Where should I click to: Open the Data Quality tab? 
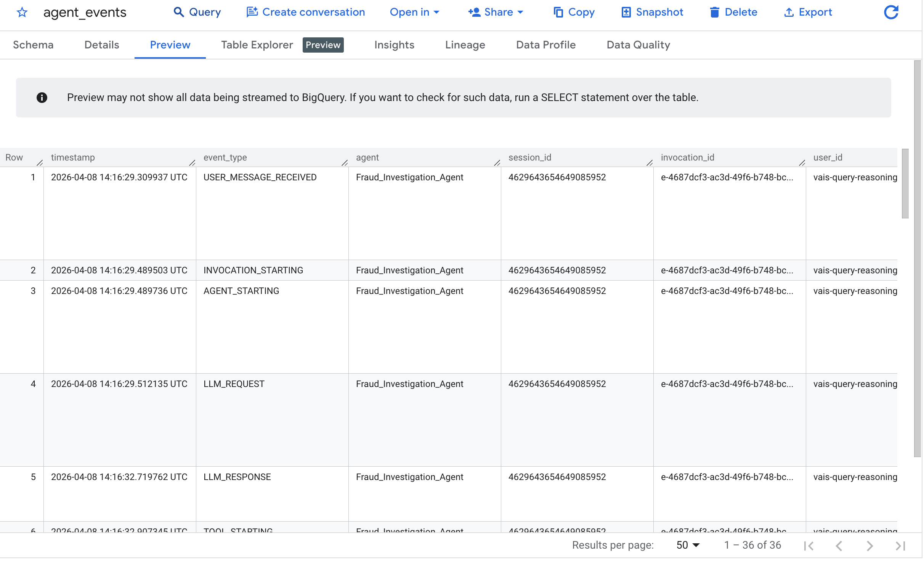pyautogui.click(x=638, y=45)
